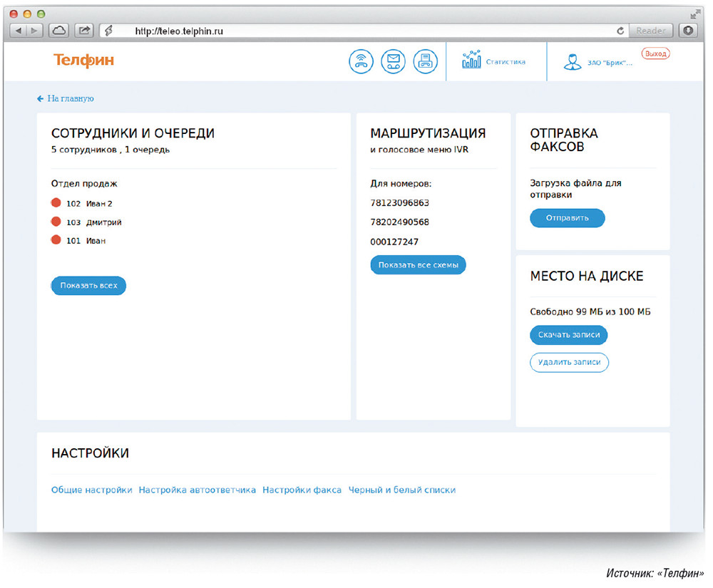This screenshot has width=713, height=588.
Task: Click the phone calls icon in header
Action: (361, 61)
